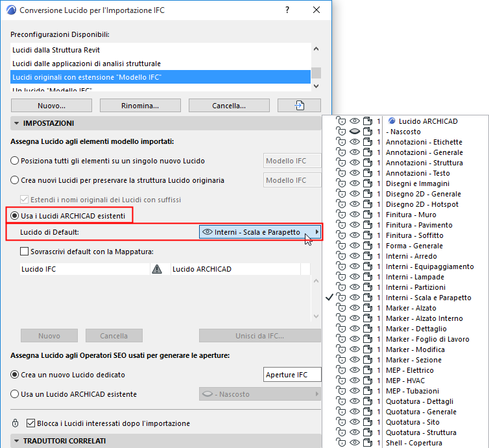The width and height of the screenshot is (489, 448).
Task: Click the mapping Cancella button
Action: click(114, 336)
